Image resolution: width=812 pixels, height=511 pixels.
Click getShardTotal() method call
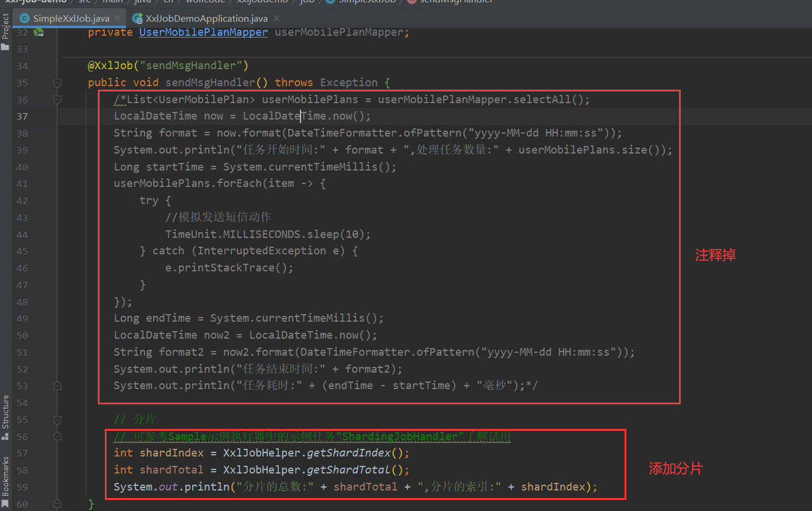(x=355, y=470)
